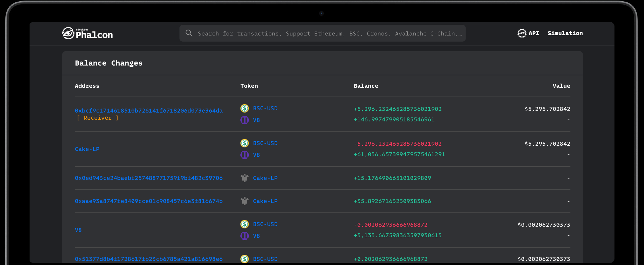Click V8 token icon in V8 address row
644x265 pixels.
coord(244,236)
